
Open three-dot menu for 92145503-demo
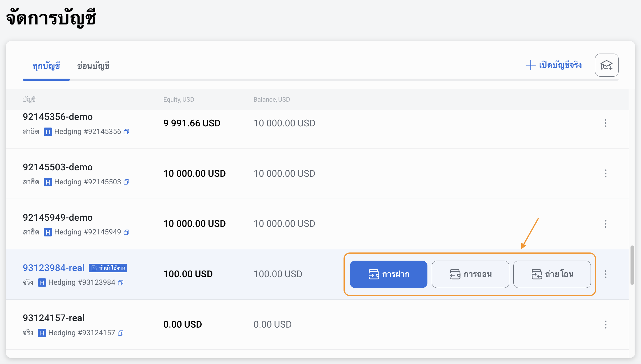click(x=605, y=174)
